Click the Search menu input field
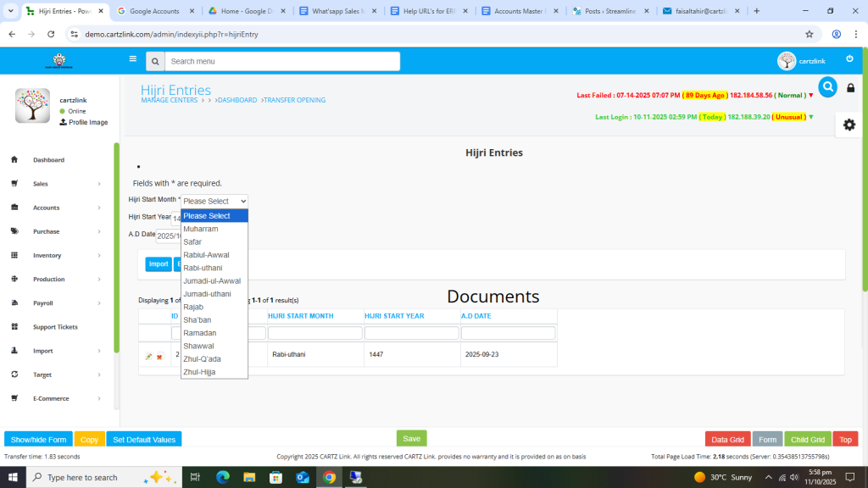Screen dimensions: 868x488 [x=281, y=62]
